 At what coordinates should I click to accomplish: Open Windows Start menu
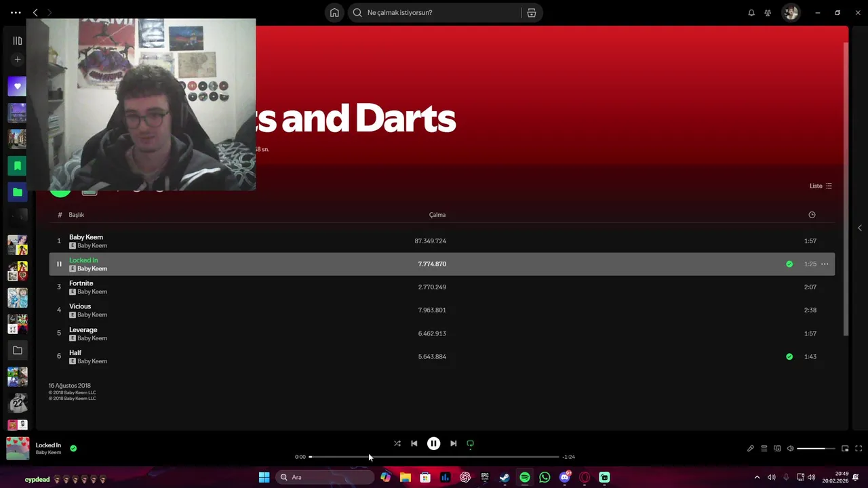pos(264,477)
